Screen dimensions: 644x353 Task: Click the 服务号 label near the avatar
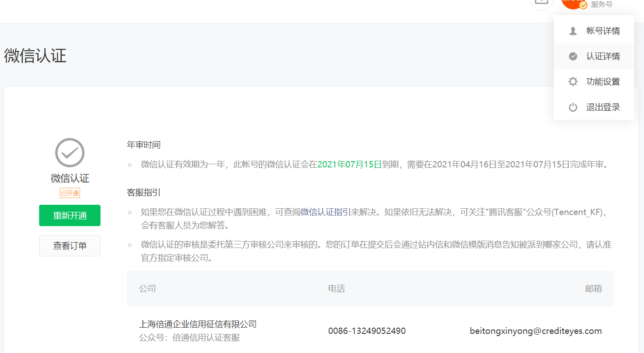pos(602,4)
